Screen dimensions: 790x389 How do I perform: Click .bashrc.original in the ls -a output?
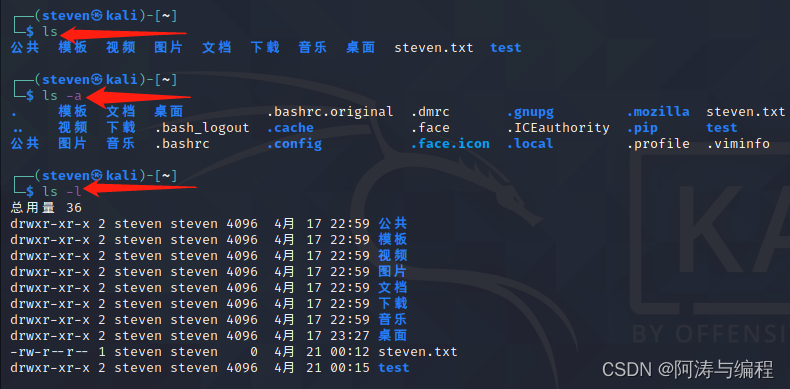[330, 112]
